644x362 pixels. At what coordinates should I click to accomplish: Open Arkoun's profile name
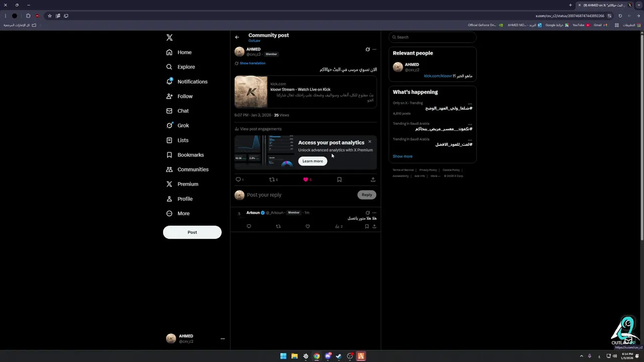(253, 213)
